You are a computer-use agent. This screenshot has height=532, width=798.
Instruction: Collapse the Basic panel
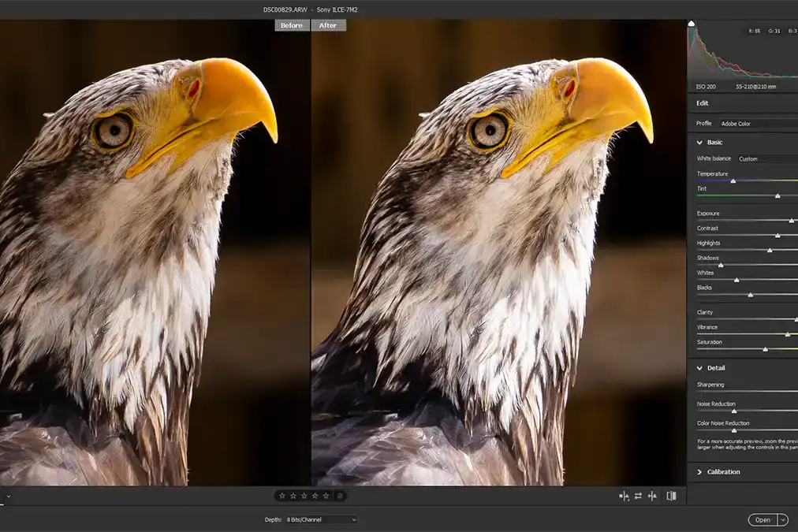pos(699,143)
